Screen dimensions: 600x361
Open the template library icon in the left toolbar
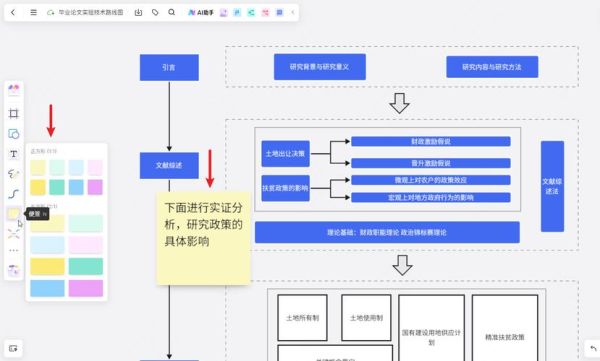14,90
